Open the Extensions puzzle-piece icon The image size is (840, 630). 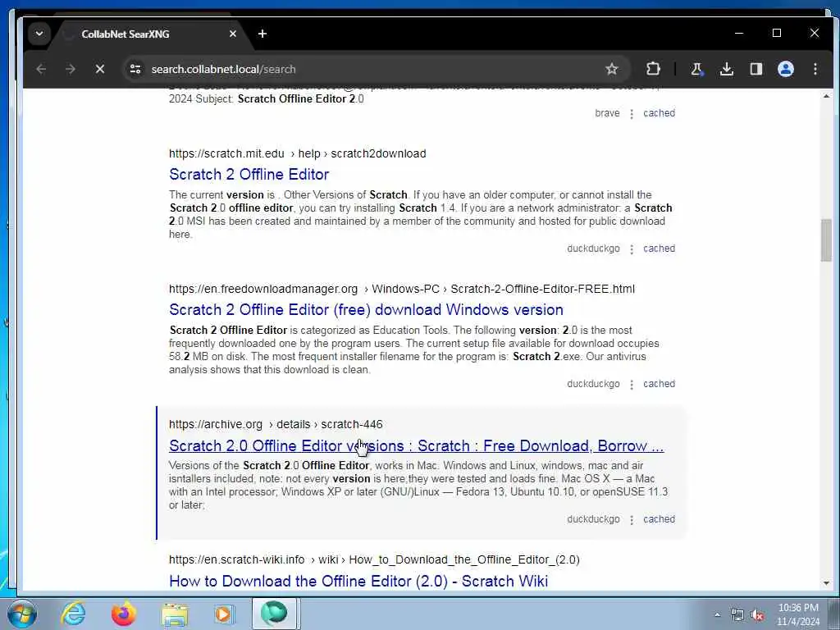[x=653, y=69]
